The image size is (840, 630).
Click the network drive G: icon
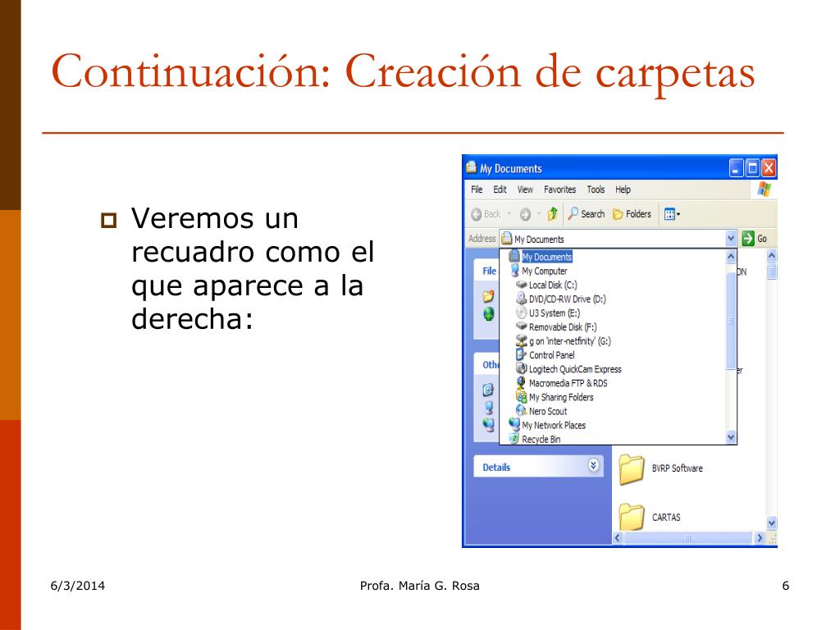[521, 340]
